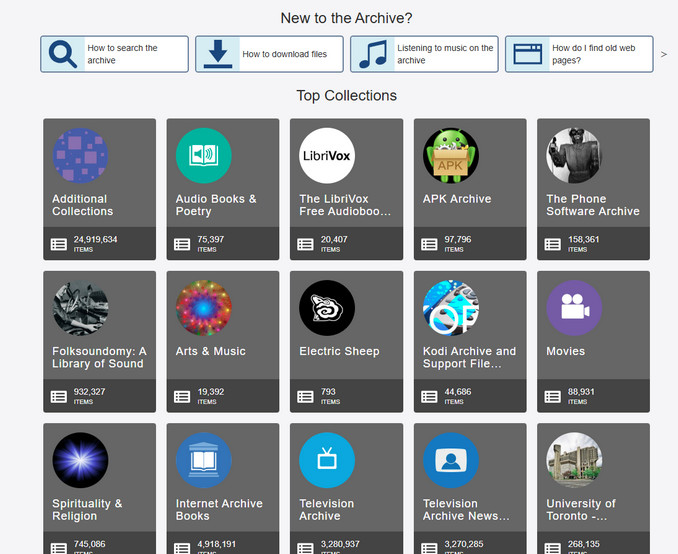The height and width of the screenshot is (554, 678).
Task: Click the Movies camera icon
Action: (x=574, y=308)
